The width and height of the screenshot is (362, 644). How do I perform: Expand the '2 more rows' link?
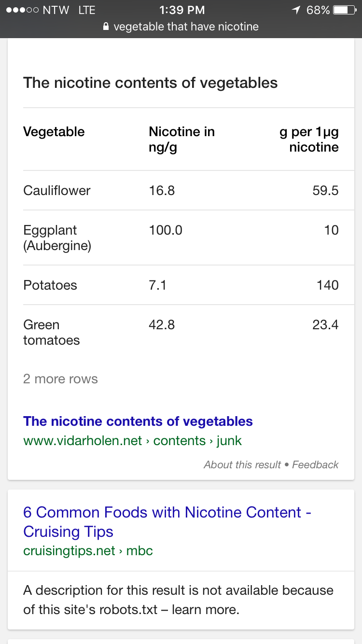60,379
